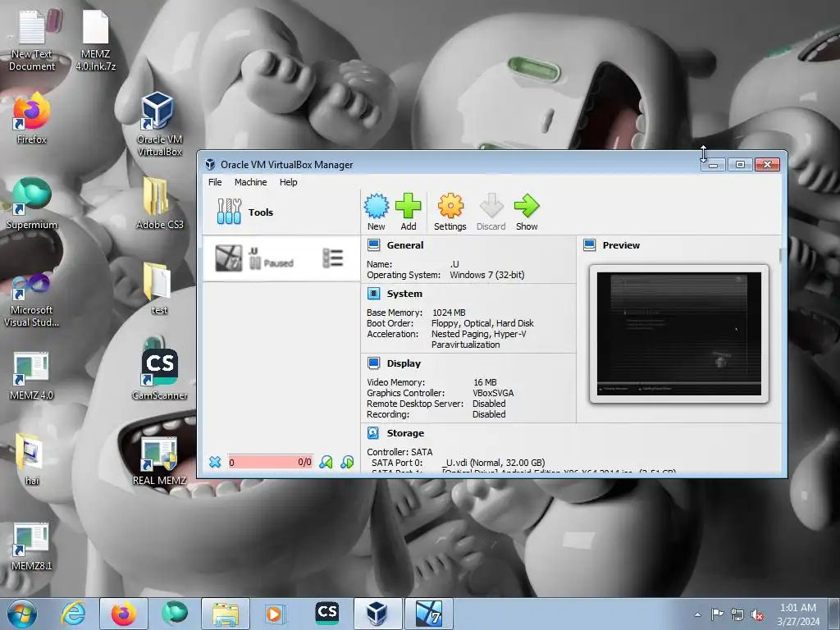The width and height of the screenshot is (840, 630).
Task: Click the '1024 MB' base memory value
Action: 449,313
